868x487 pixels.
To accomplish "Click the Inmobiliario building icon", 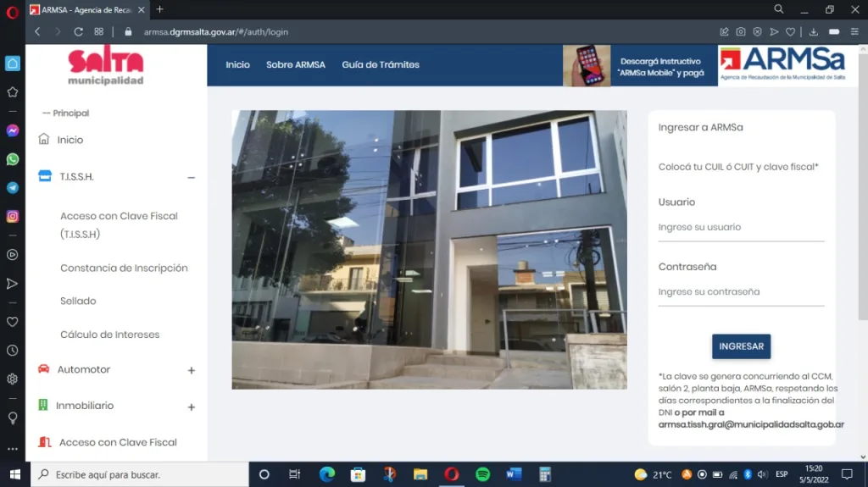I will 43,405.
